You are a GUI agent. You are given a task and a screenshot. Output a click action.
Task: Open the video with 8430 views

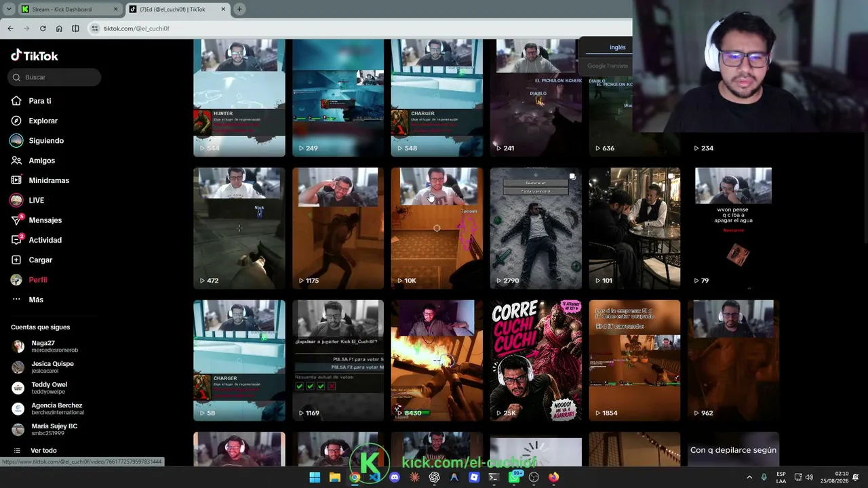(437, 361)
